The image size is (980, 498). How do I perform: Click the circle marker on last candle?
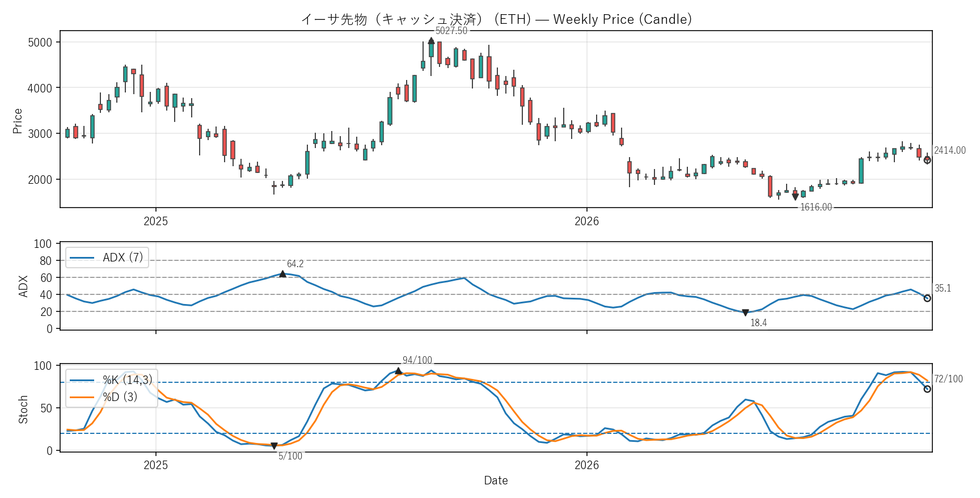pyautogui.click(x=927, y=160)
